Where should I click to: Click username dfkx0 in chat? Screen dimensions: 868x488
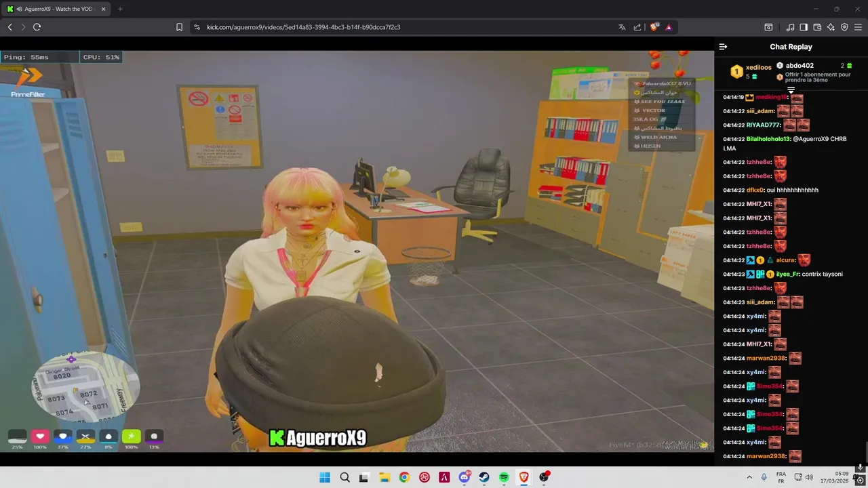pos(755,190)
